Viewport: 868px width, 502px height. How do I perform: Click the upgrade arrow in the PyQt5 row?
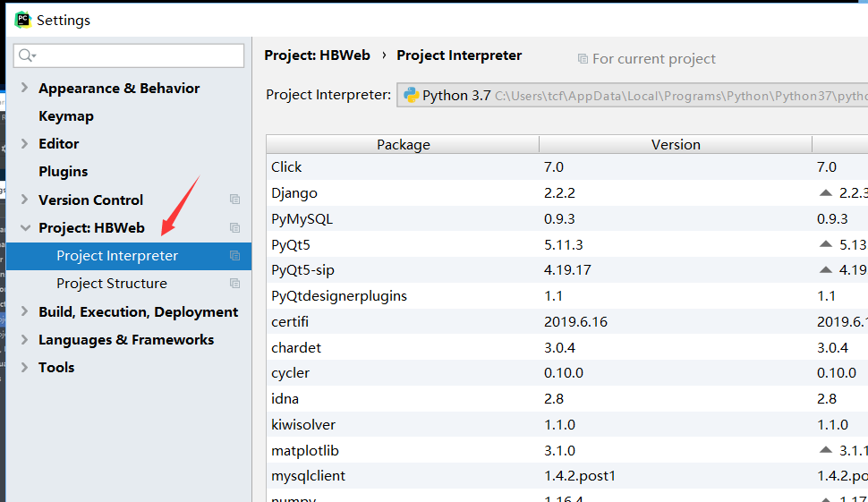coord(825,244)
